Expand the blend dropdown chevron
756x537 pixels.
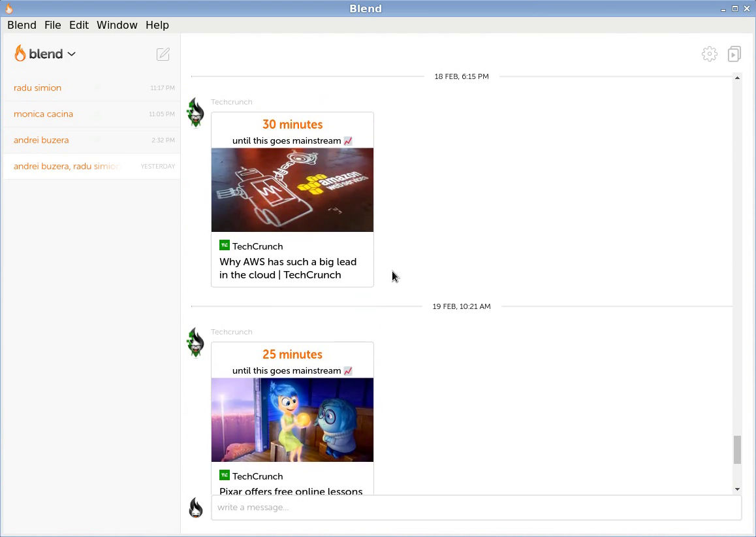point(71,54)
